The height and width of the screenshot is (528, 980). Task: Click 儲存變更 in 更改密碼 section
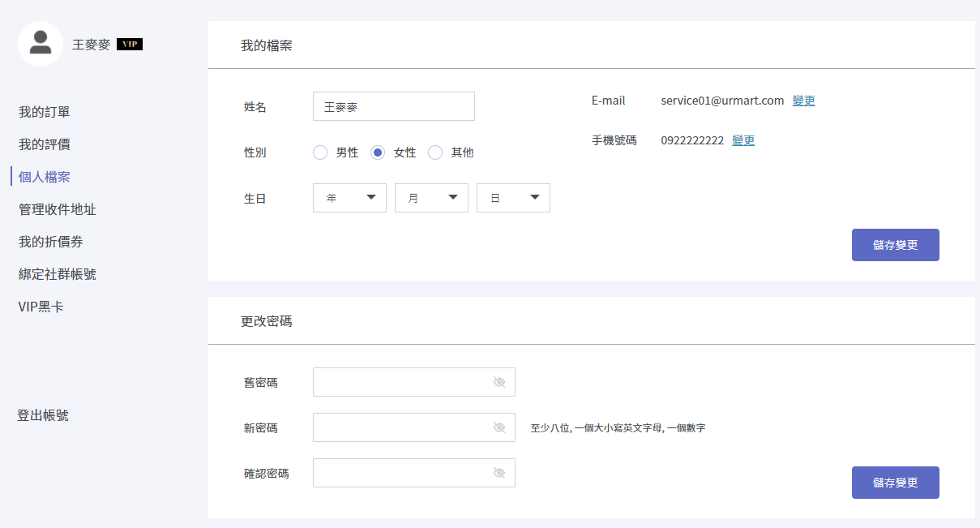point(896,483)
